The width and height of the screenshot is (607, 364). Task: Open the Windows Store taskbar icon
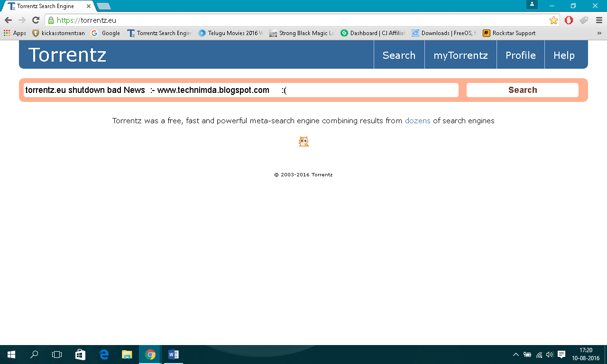pyautogui.click(x=80, y=355)
